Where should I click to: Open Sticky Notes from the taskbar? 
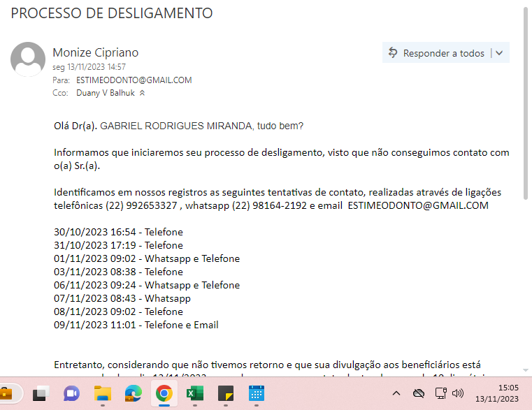pos(226,393)
